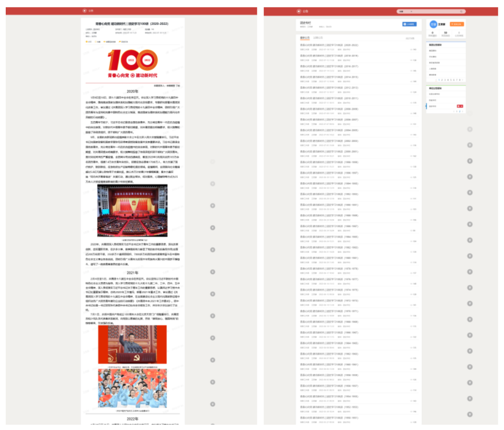This screenshot has height=430, width=504.
Task: Click the photo of youth waving red flags
Action: 133,389
